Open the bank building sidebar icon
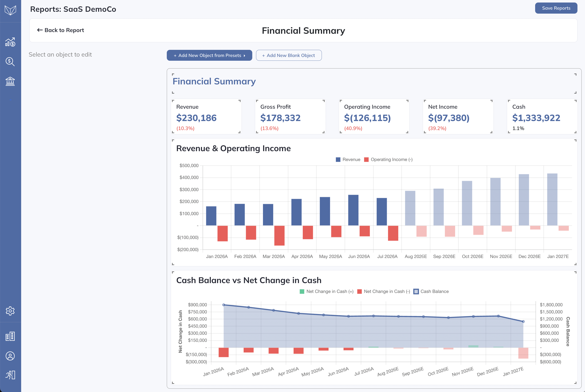 pyautogui.click(x=10, y=81)
